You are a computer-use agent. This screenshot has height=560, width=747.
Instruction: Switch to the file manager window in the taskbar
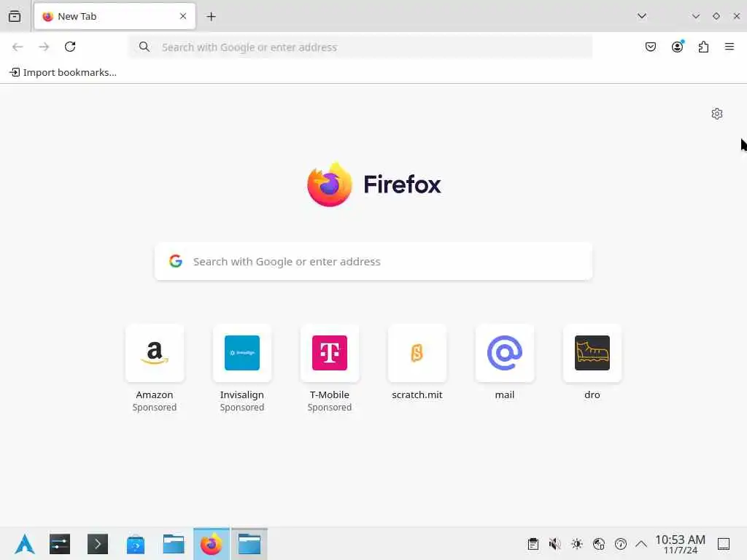coord(249,544)
